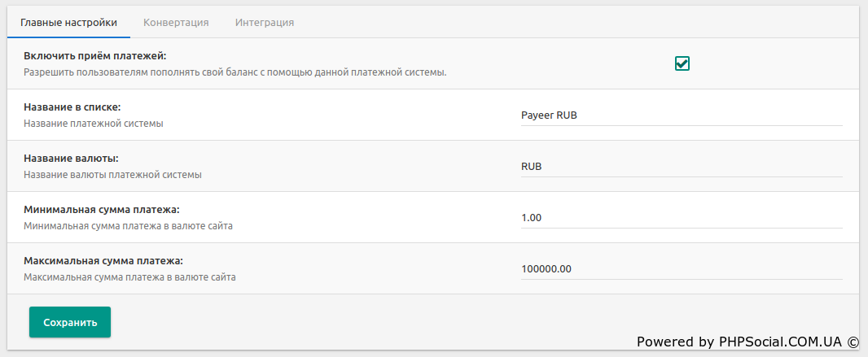This screenshot has height=357, width=868.
Task: Click the Минимальная сумма платежа label
Action: point(102,210)
